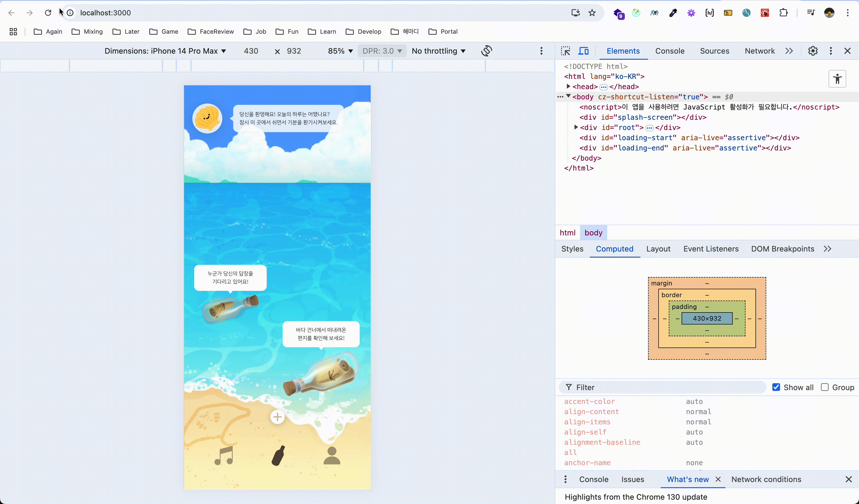Image resolution: width=859 pixels, height=504 pixels.
Task: Open DevTools settings gear
Action: point(813,51)
